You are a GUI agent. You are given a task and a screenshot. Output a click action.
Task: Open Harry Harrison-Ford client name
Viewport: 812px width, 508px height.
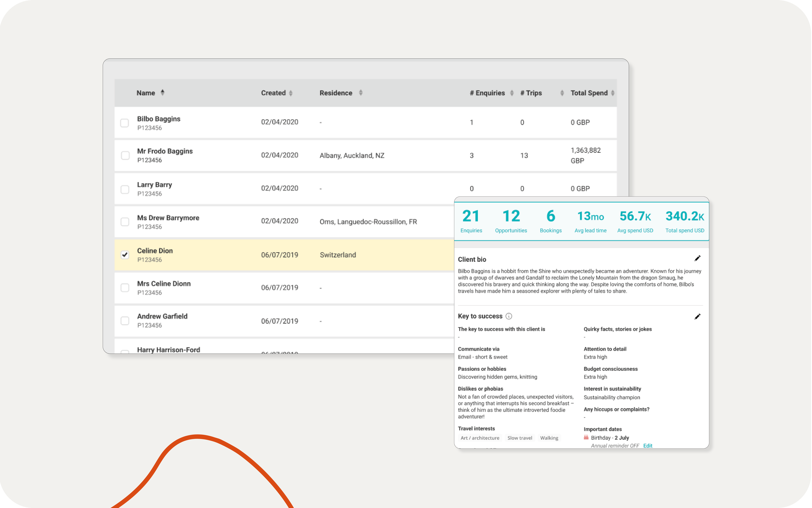169,350
